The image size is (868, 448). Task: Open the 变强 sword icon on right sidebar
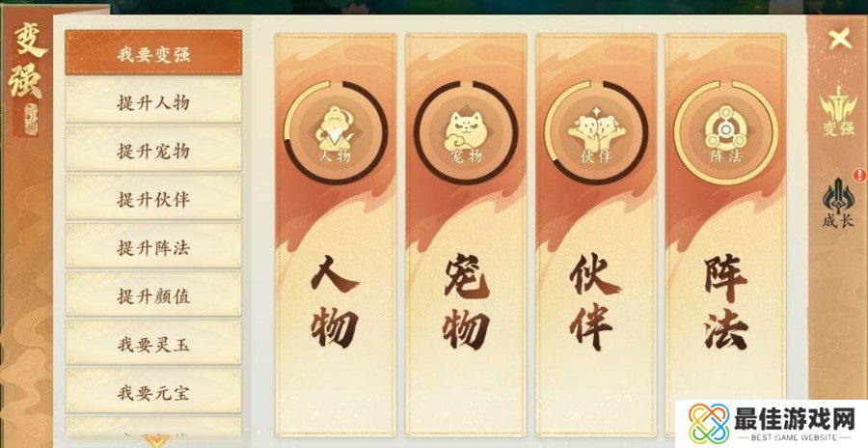pos(838,111)
